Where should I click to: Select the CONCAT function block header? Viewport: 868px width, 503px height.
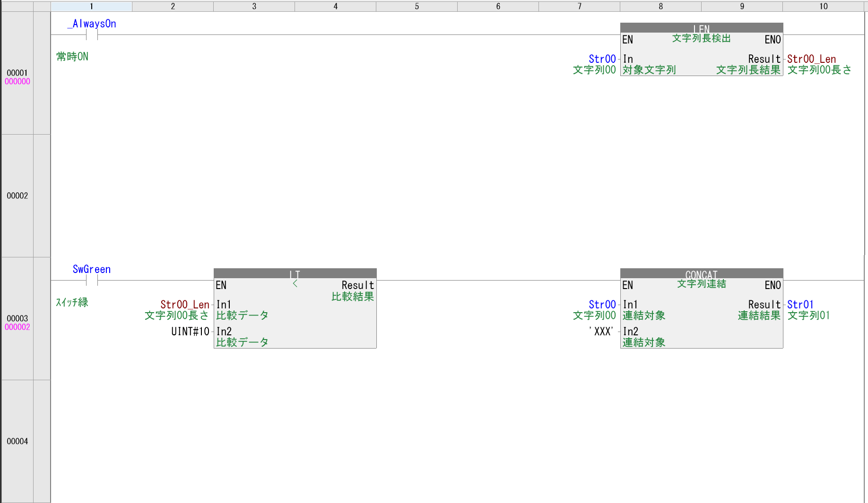coord(701,273)
